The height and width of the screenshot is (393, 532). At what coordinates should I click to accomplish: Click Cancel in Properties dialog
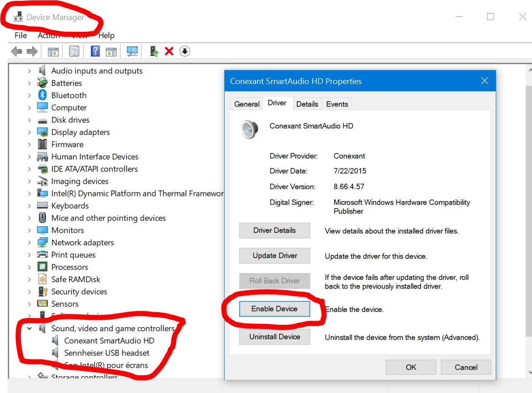(x=466, y=367)
